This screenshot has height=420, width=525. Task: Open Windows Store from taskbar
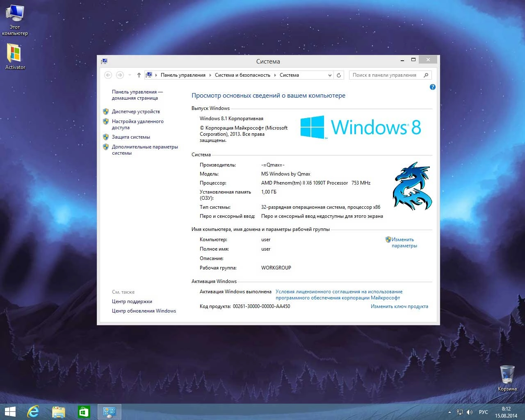click(84, 412)
